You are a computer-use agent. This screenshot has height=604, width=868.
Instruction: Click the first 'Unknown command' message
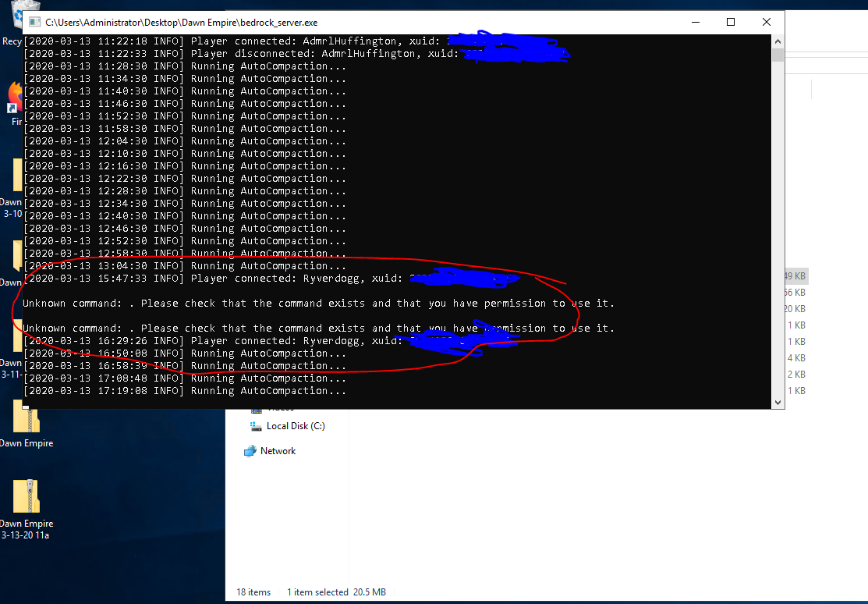(x=318, y=304)
